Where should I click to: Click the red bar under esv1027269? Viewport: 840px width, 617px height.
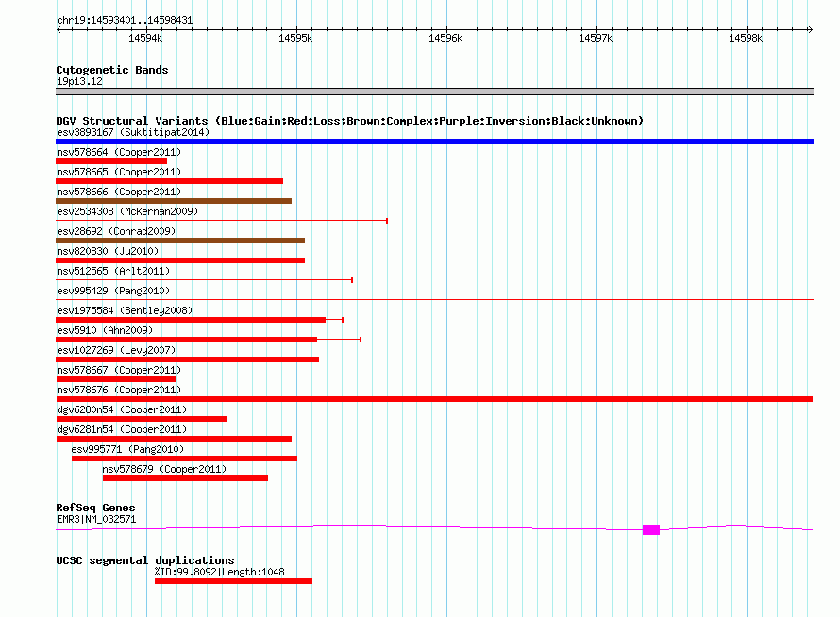tap(188, 359)
